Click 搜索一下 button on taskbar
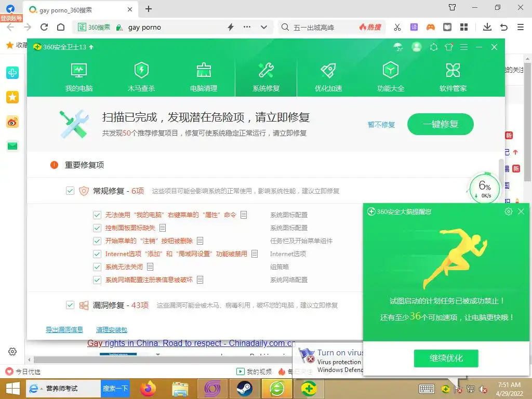The image size is (532, 399). [x=115, y=389]
